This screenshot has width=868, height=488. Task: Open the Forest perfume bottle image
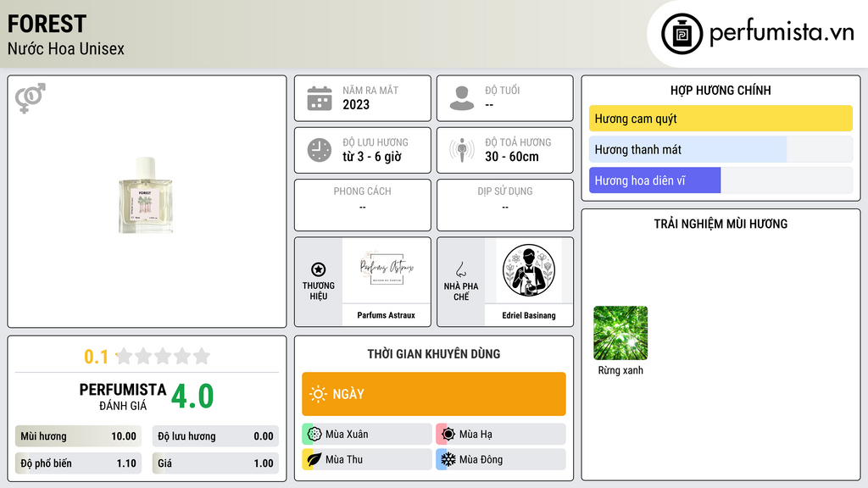(x=146, y=196)
